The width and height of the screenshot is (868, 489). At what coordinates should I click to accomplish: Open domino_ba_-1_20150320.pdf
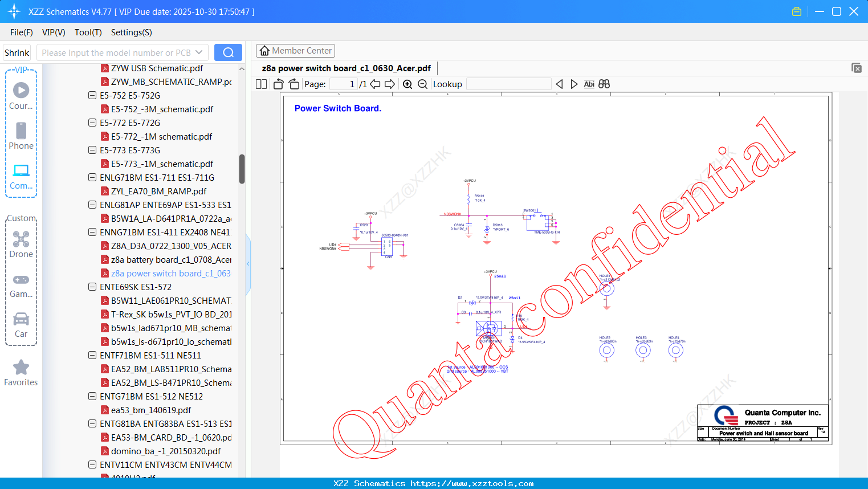[x=166, y=451]
